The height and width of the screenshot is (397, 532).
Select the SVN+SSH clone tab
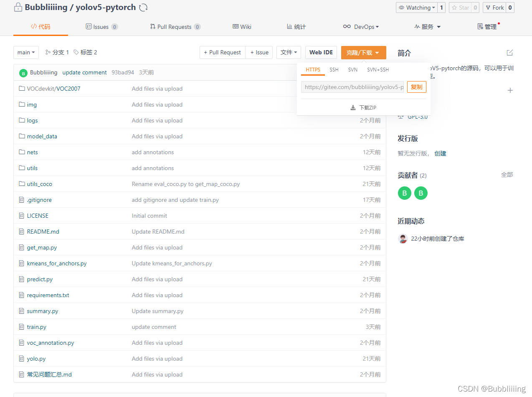pos(378,70)
